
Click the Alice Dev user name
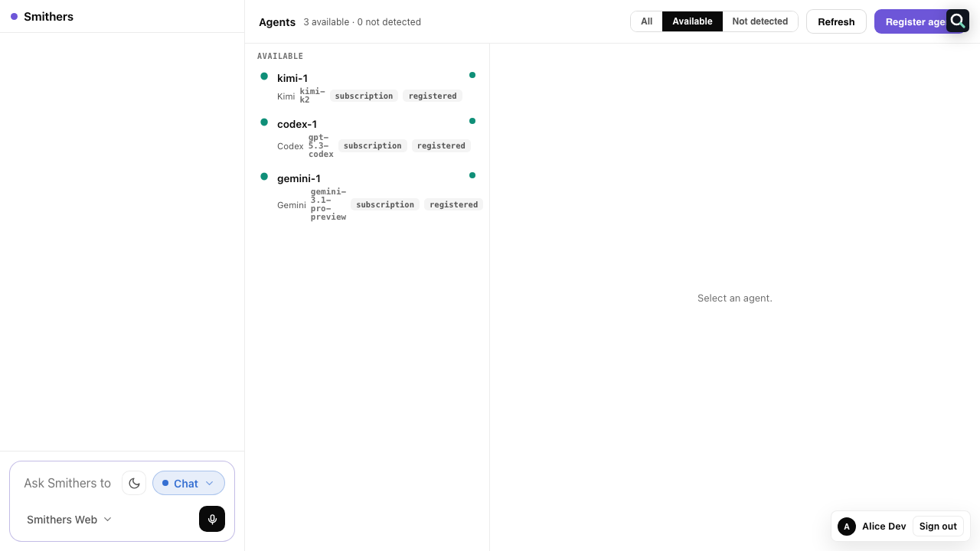(x=884, y=527)
